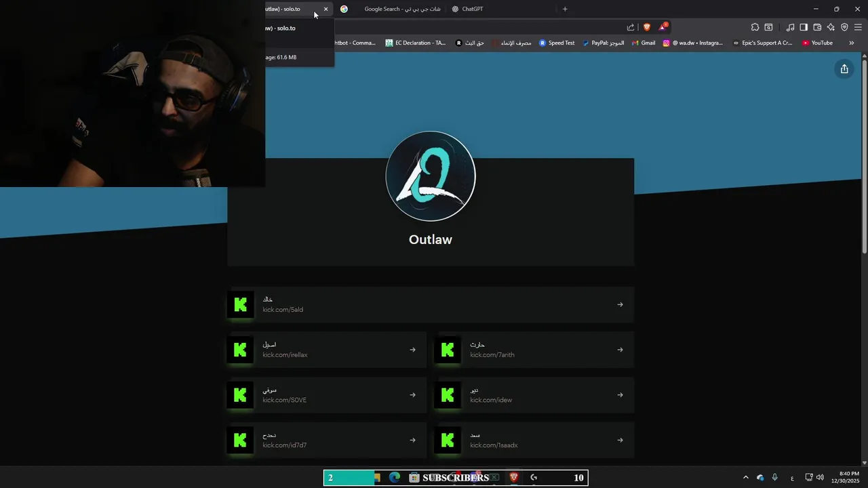Open a new browser tab
The image size is (868, 488).
(x=565, y=9)
